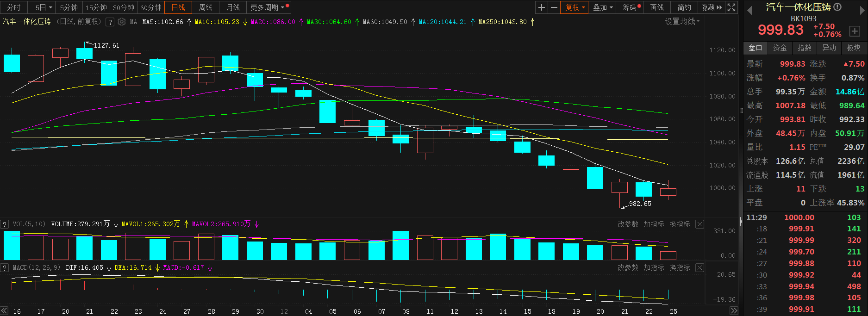868x316 pixels.
Task: Toggle 简约 simple chart mode
Action: coord(684,7)
